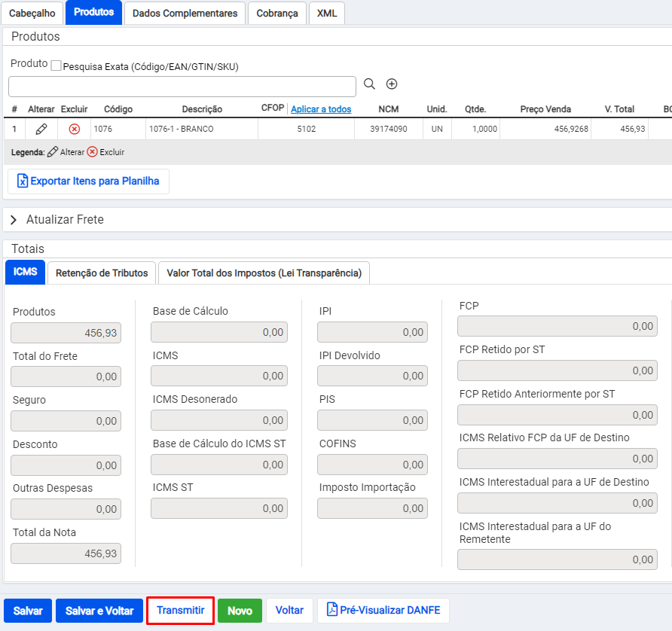Click the Preço Venda column header
This screenshot has width=672, height=631.
pyautogui.click(x=545, y=109)
